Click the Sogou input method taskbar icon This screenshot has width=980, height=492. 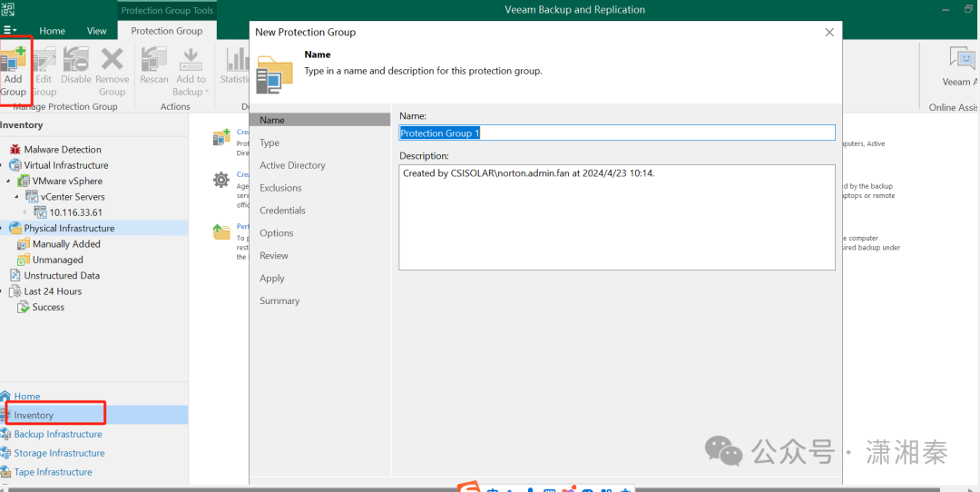click(x=468, y=487)
